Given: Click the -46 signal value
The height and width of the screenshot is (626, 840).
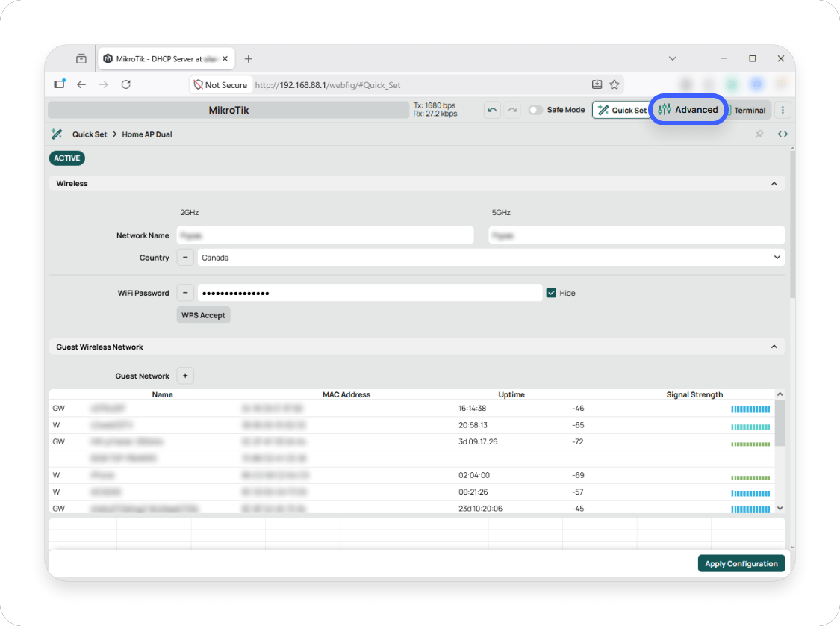Looking at the screenshot, I should (578, 409).
